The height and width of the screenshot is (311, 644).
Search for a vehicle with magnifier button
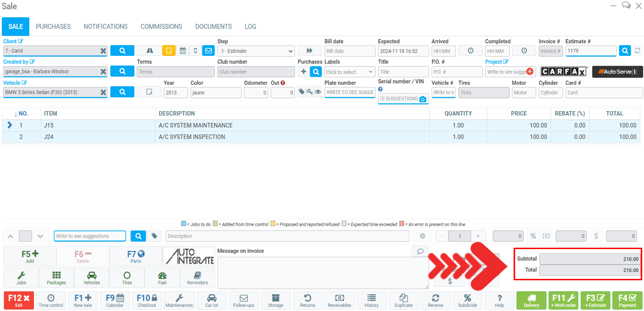pos(122,92)
